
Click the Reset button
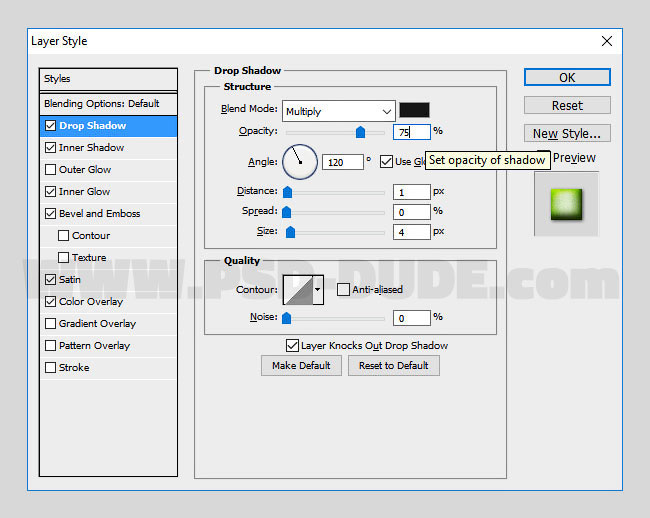coord(567,105)
